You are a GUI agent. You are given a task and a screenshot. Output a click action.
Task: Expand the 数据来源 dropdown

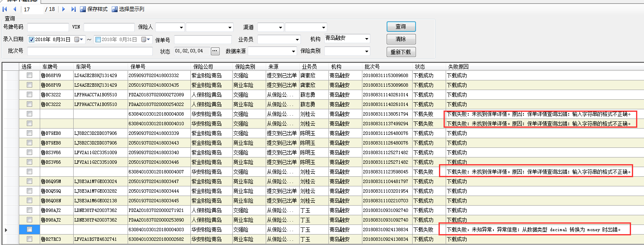coord(293,51)
